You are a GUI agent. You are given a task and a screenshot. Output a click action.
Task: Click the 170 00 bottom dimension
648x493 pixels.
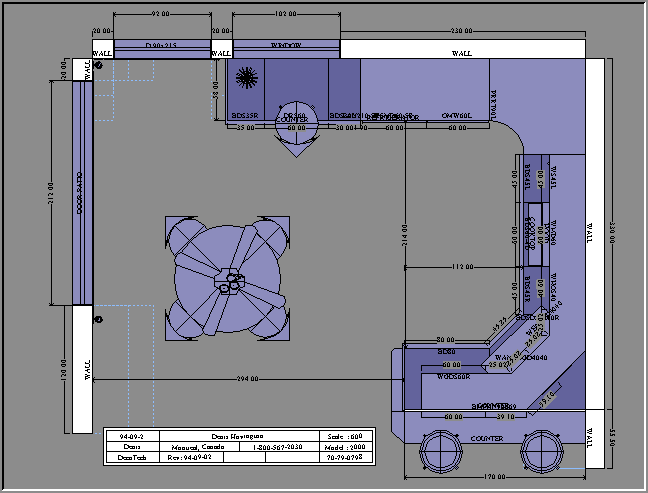pos(494,477)
